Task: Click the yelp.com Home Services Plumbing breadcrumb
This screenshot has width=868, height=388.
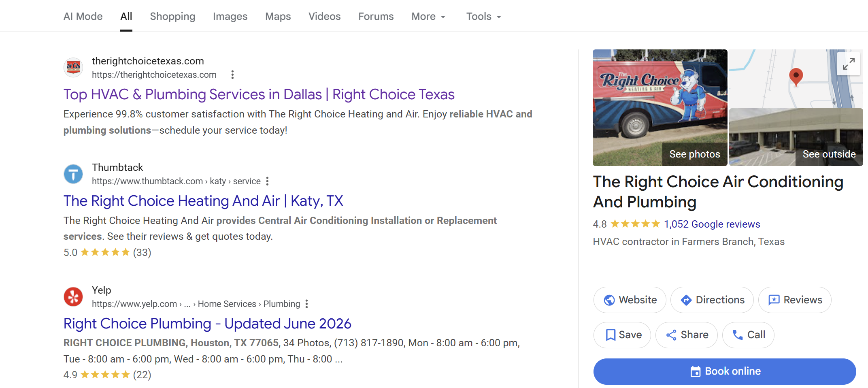Action: [x=196, y=304]
